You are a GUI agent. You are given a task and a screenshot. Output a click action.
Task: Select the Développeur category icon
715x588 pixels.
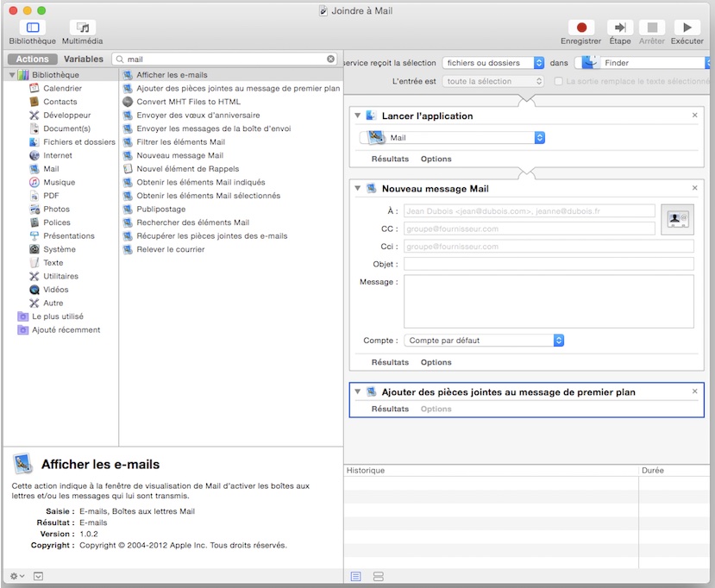coord(34,115)
